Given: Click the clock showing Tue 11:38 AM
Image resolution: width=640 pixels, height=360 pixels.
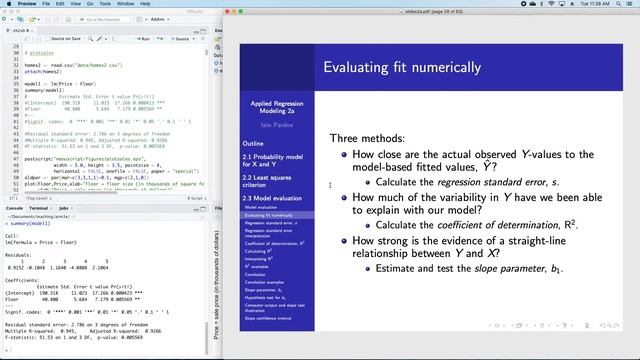Looking at the screenshot, I should pos(595,4).
